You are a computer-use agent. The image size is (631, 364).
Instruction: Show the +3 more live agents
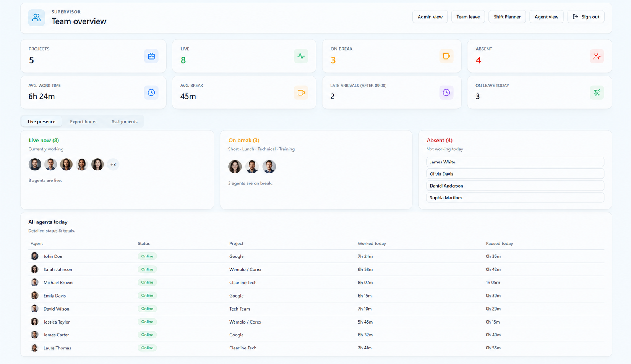pyautogui.click(x=113, y=165)
